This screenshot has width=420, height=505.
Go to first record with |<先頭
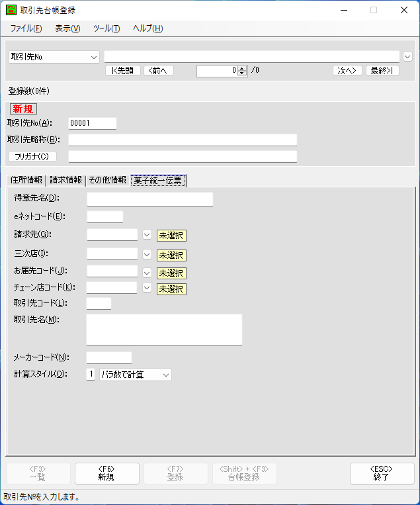(x=123, y=71)
